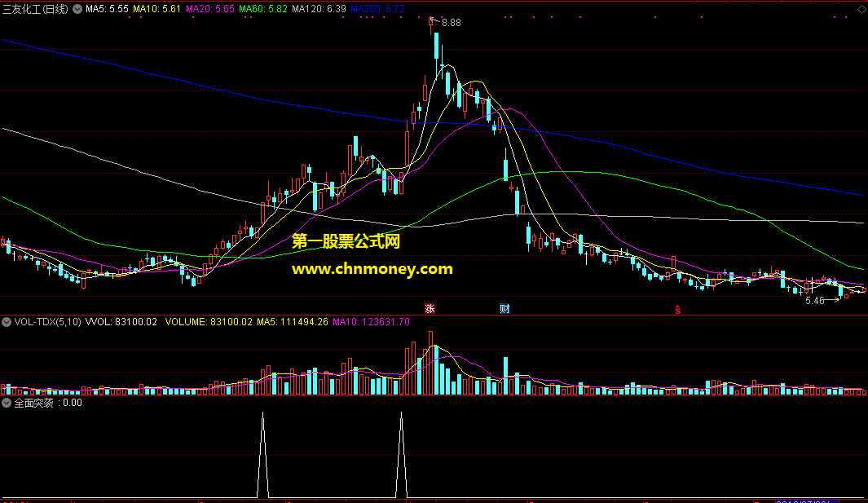Screen dimensions: 868x503
Task: Click the tallest volume bar
Action: click(430, 363)
